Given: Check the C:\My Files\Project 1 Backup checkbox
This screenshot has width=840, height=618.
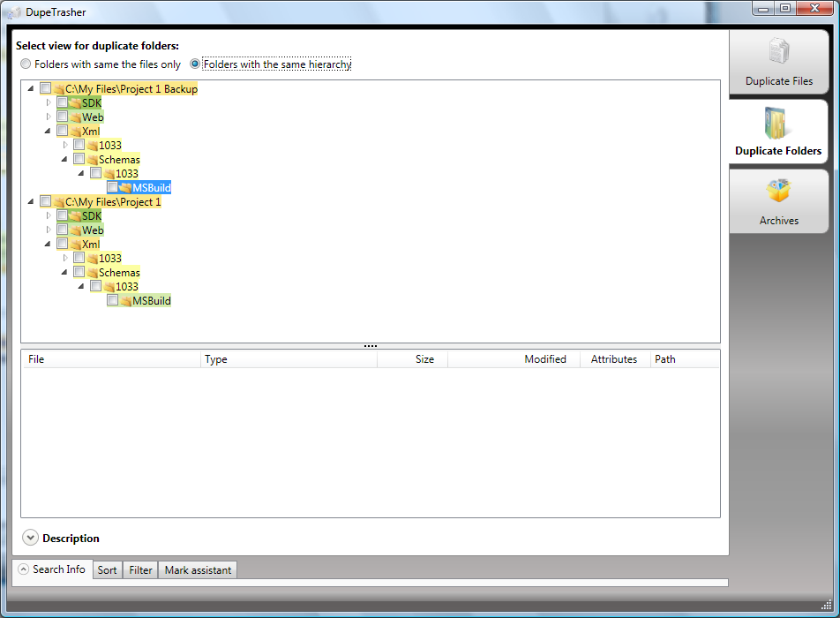Looking at the screenshot, I should (x=46, y=88).
